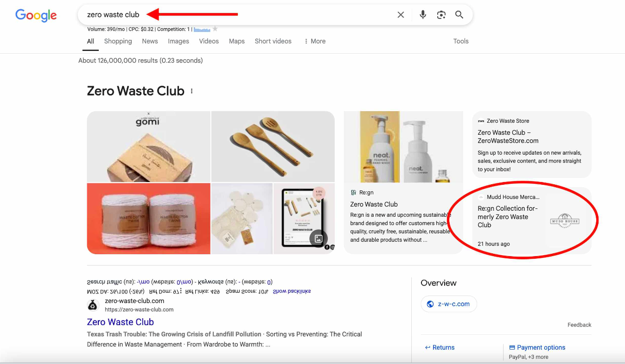Click the keyword favorite star icon

coord(215,29)
